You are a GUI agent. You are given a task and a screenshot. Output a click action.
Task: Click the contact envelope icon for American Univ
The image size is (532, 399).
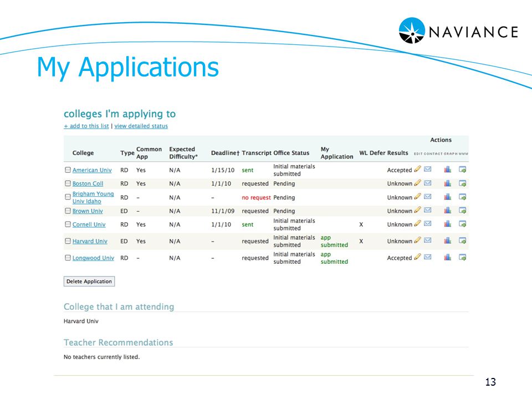[428, 169]
